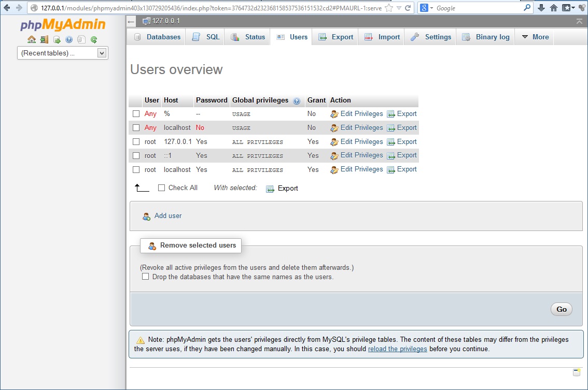Click the With selected Export text link
The width and height of the screenshot is (588, 390).
[x=288, y=189]
